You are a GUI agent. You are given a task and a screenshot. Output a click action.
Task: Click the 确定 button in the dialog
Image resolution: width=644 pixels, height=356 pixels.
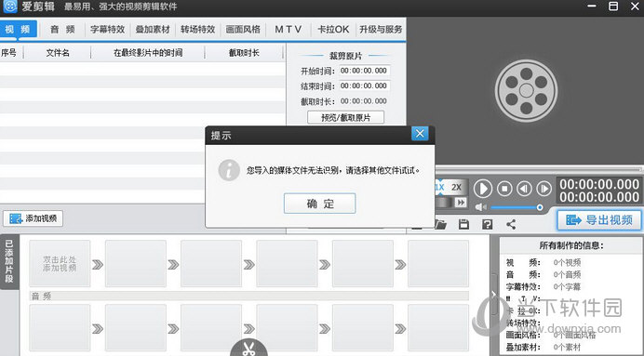[319, 204]
